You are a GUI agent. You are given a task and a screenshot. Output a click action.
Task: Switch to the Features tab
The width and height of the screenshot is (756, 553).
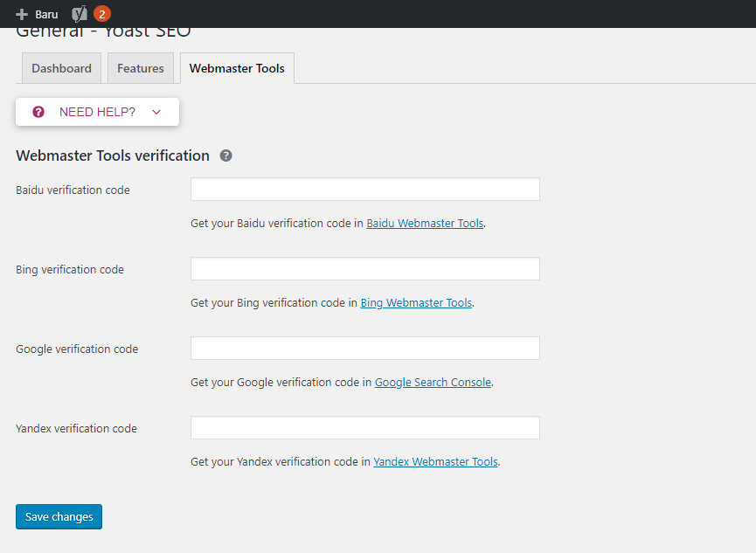141,68
